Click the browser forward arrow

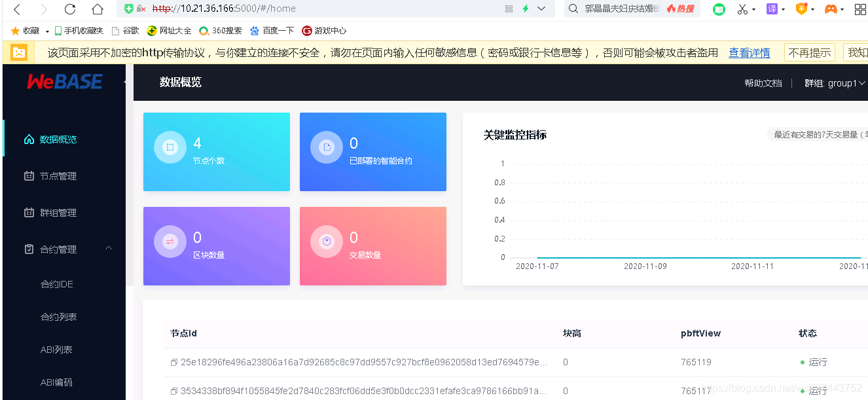click(x=43, y=9)
